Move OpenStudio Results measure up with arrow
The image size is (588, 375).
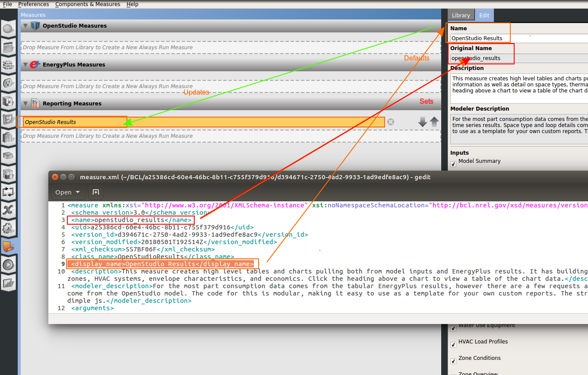coord(434,122)
